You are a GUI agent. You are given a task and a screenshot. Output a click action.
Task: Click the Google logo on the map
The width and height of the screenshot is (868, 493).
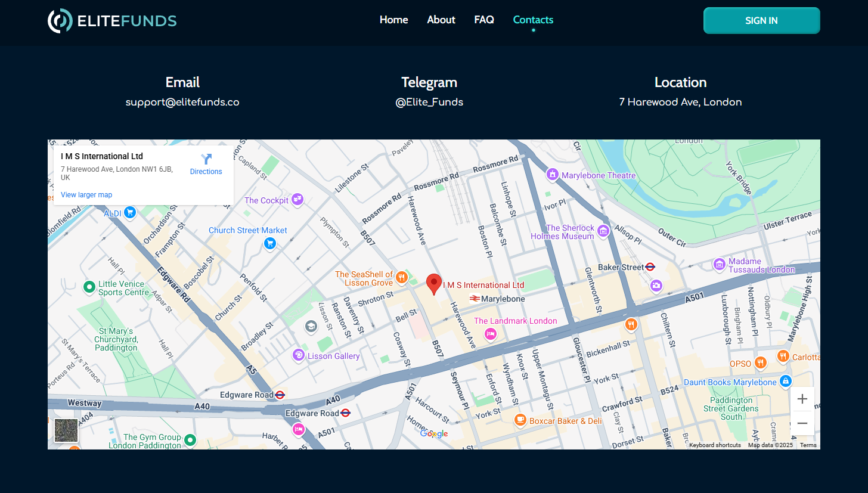click(434, 434)
